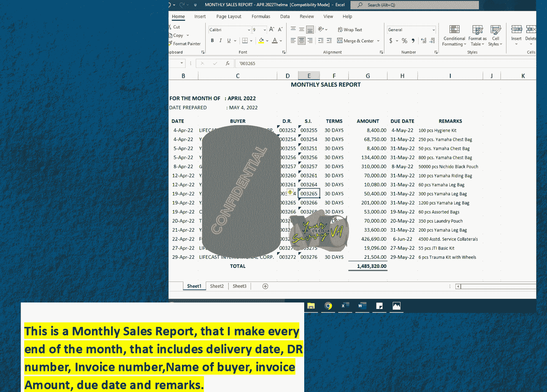Image resolution: width=547 pixels, height=392 pixels.
Task: Apply the yellow fill color swatch
Action: pos(261,41)
